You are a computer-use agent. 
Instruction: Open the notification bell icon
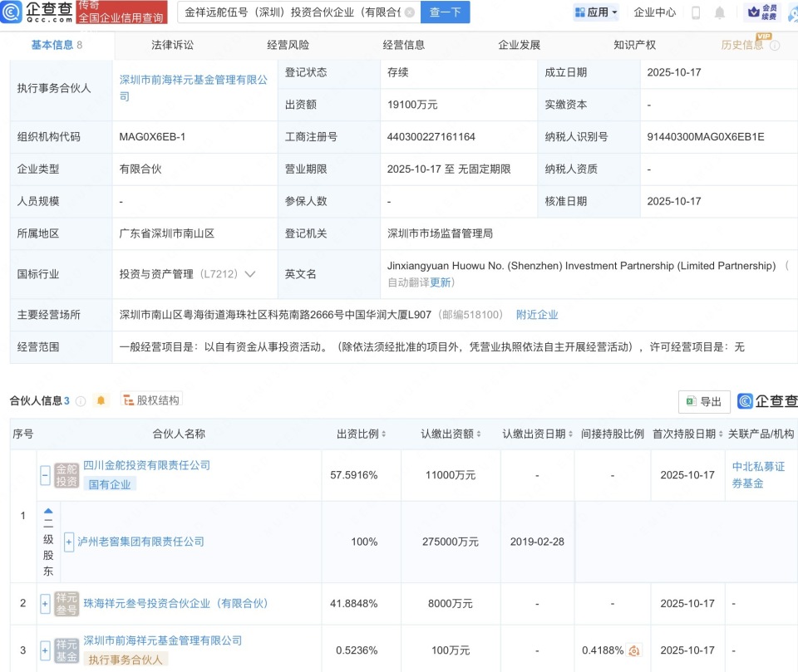pyautogui.click(x=720, y=12)
